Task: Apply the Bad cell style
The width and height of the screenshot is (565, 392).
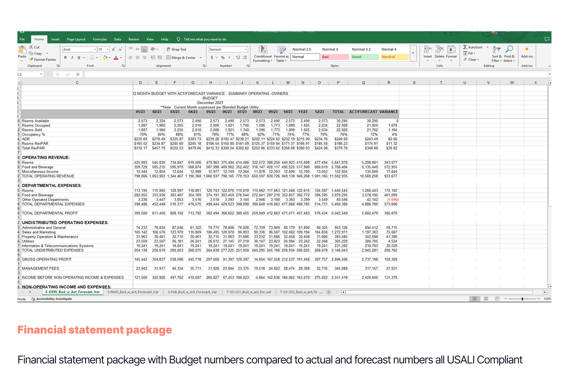Action: coord(335,57)
